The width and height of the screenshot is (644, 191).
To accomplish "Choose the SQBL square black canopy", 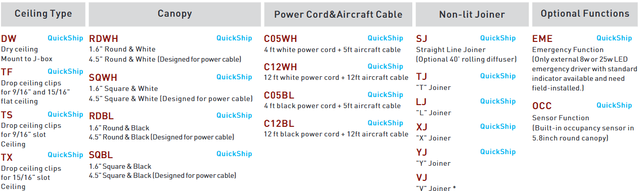I will pyautogui.click(x=101, y=155).
